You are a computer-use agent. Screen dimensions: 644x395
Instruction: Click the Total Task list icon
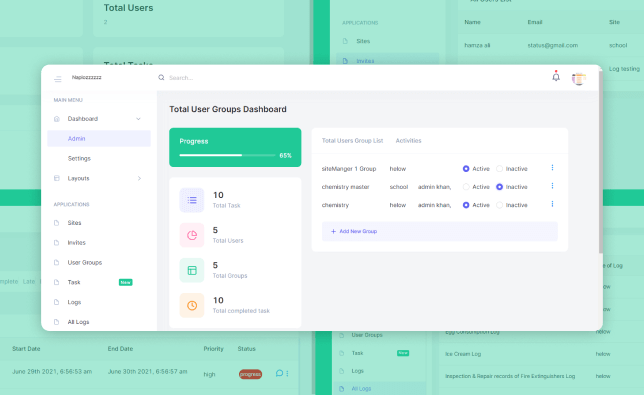click(x=192, y=200)
